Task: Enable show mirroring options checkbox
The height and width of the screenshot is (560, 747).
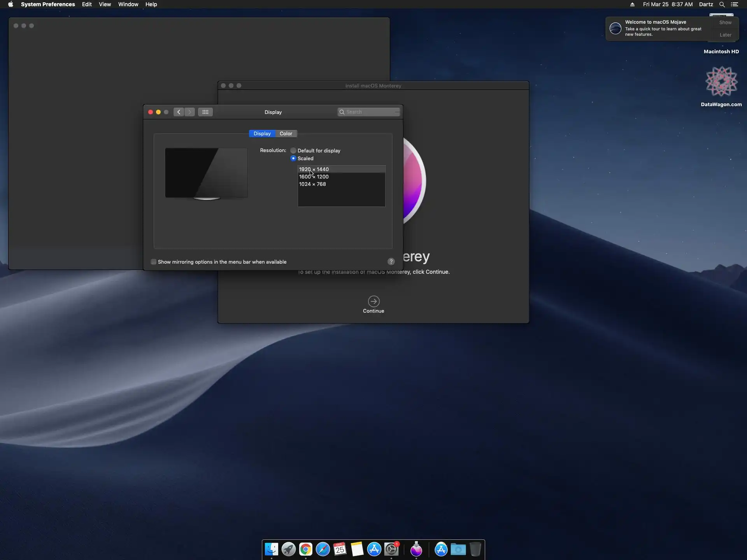Action: (154, 262)
